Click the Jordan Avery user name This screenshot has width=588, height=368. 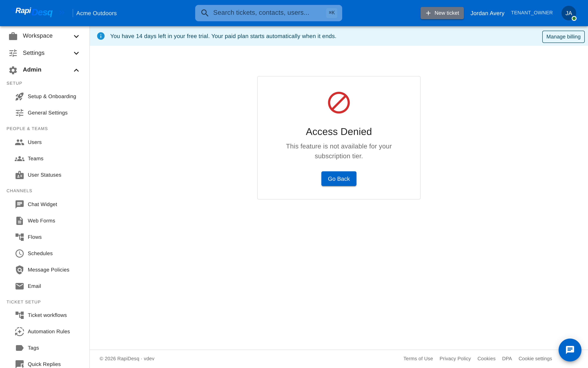[x=487, y=13]
